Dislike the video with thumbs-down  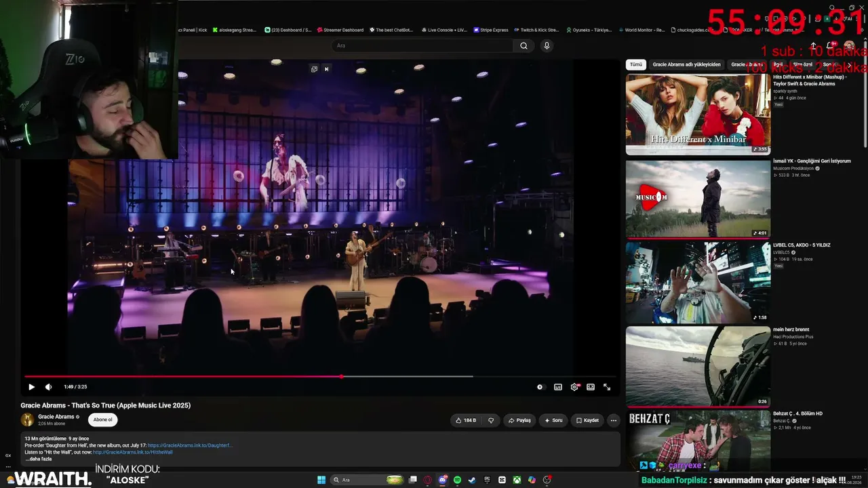(x=491, y=420)
